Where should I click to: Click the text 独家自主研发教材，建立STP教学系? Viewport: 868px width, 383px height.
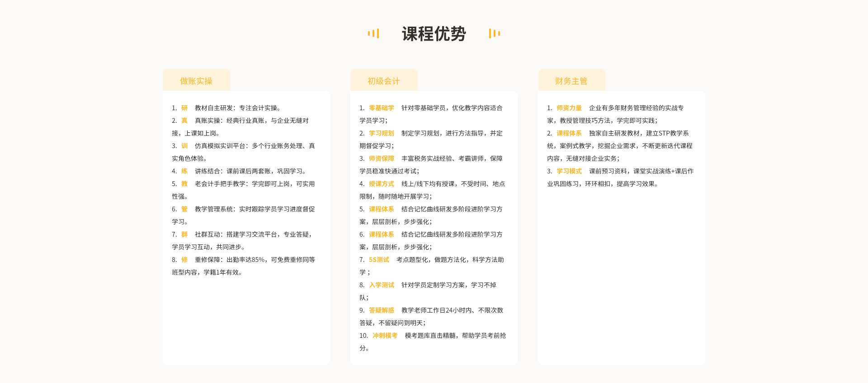639,133
